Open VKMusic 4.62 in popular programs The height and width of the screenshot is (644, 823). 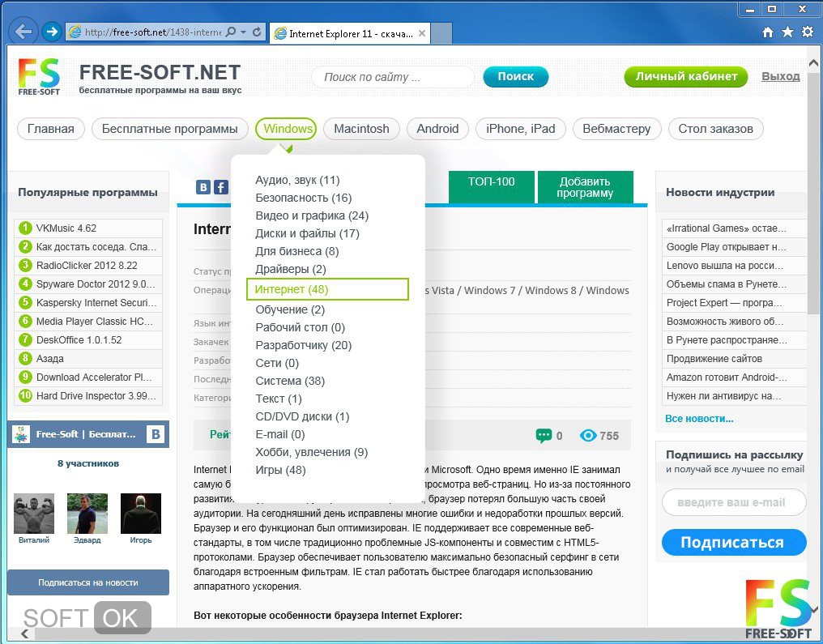tap(66, 228)
